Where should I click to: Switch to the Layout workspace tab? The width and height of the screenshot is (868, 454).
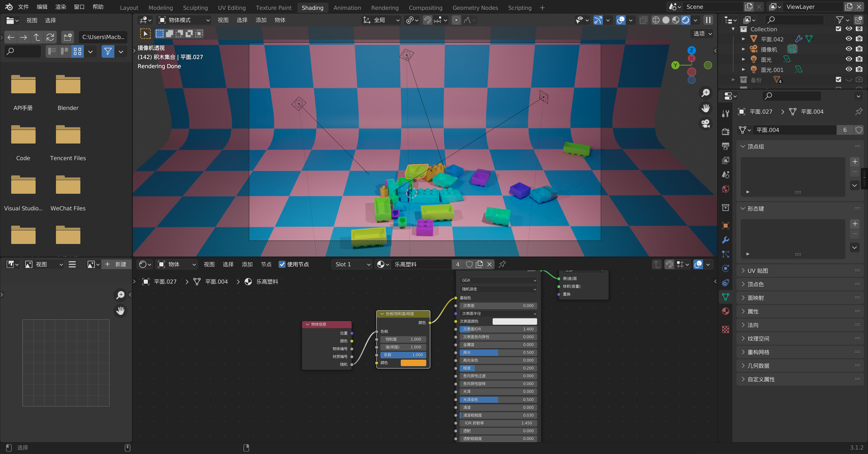point(129,7)
